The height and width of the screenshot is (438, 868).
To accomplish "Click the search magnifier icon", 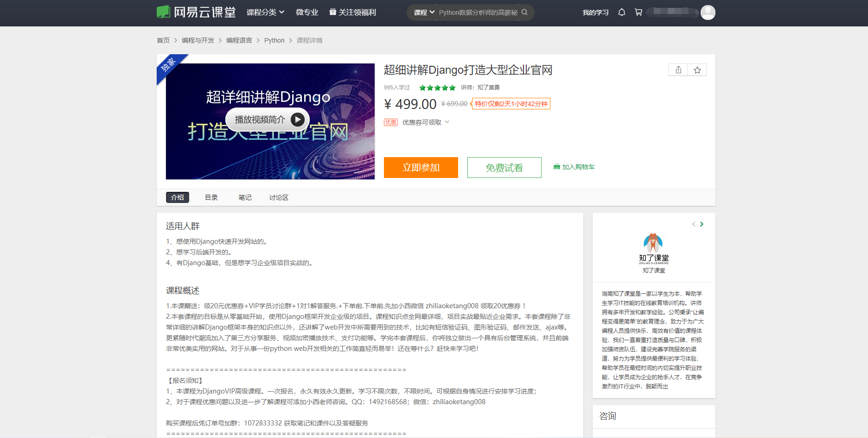I will click(x=524, y=13).
